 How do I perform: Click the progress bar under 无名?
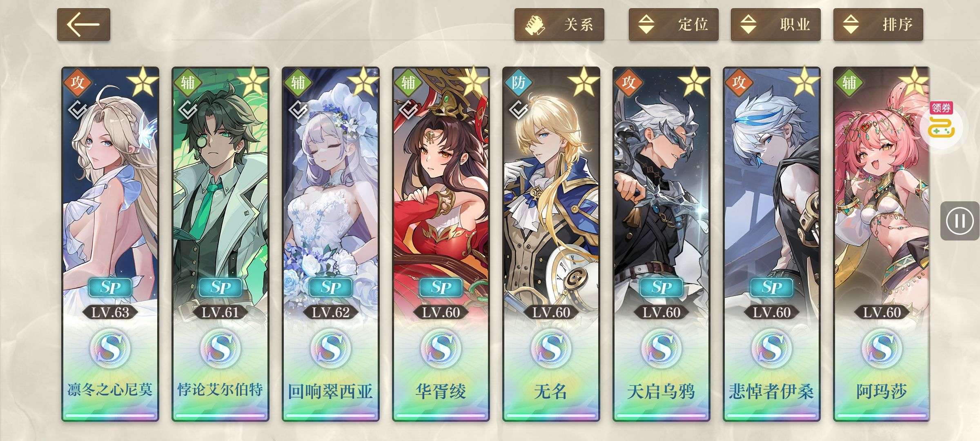[x=551, y=416]
